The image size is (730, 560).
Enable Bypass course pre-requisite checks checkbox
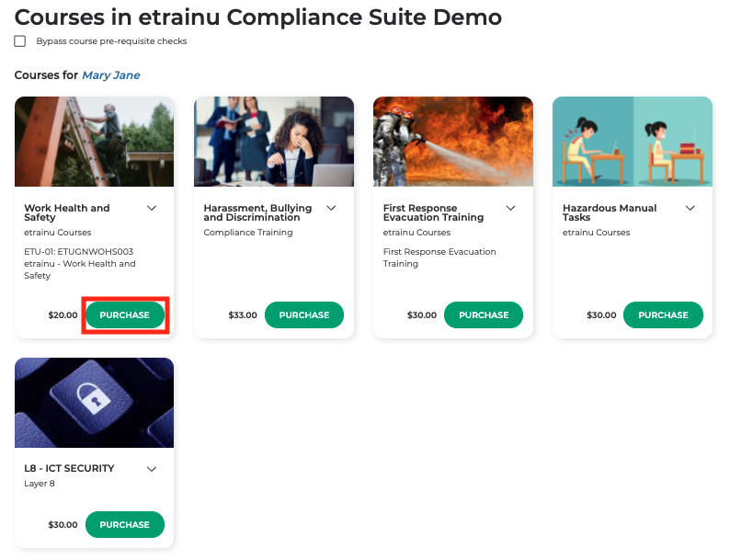click(x=20, y=41)
